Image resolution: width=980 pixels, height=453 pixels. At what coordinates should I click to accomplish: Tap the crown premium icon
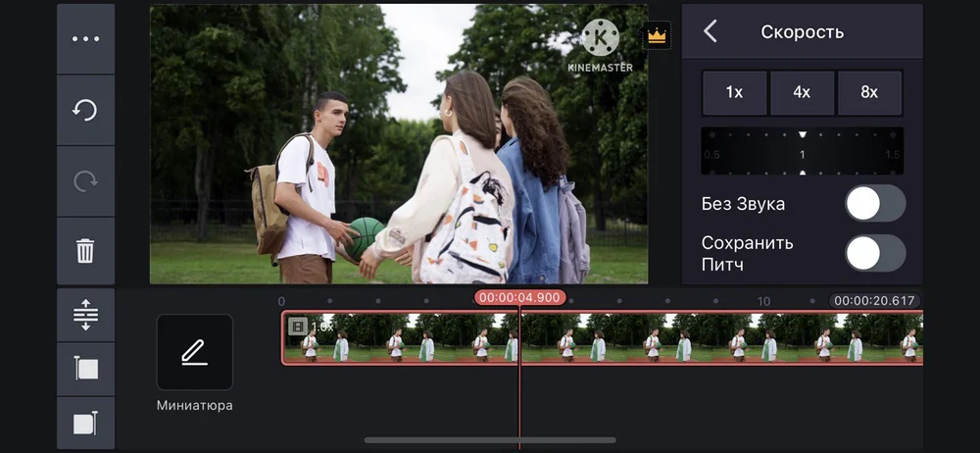click(x=657, y=35)
